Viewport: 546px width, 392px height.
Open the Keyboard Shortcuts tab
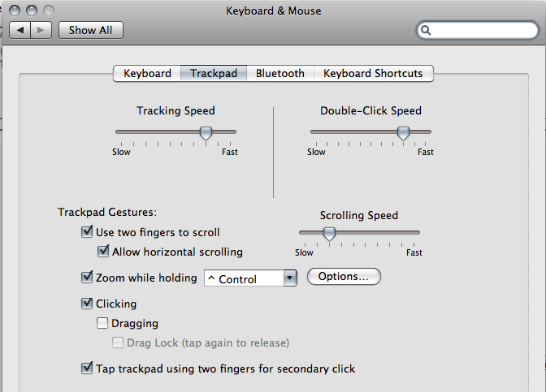[373, 73]
